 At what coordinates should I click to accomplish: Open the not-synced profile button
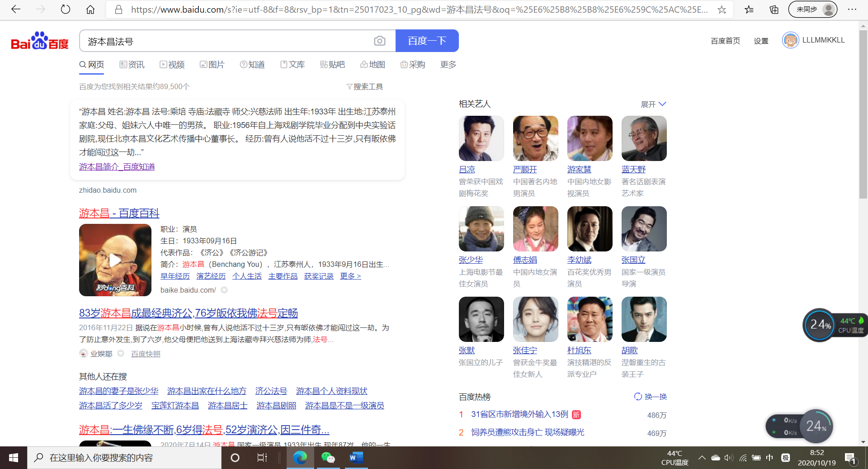pos(813,9)
